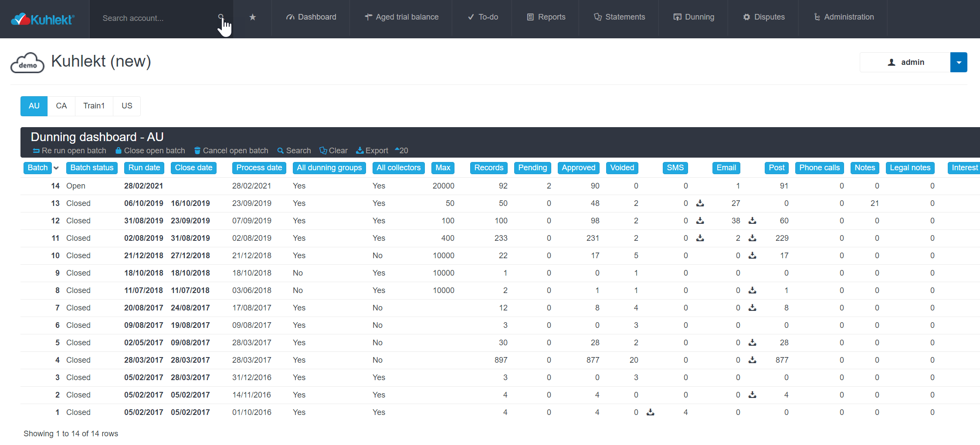
Task: Click the Export icon on the dunning dashboard
Action: point(359,150)
